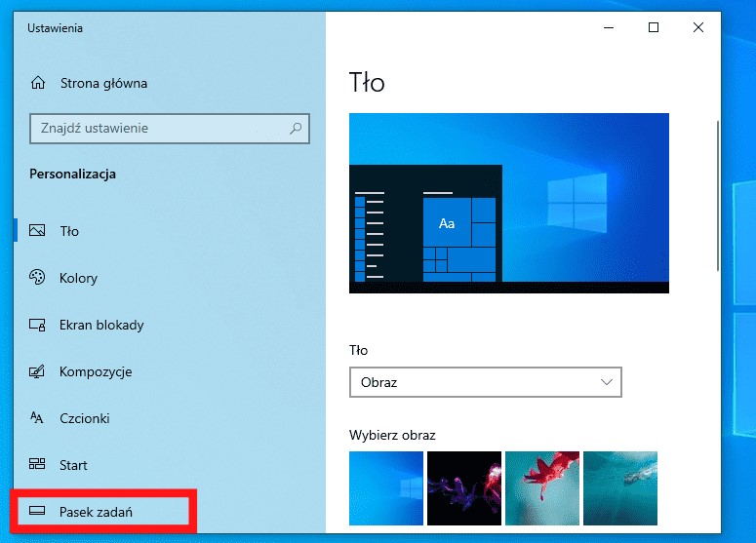Open the Kolory settings page
Screen dimensions: 756x543
[78, 278]
